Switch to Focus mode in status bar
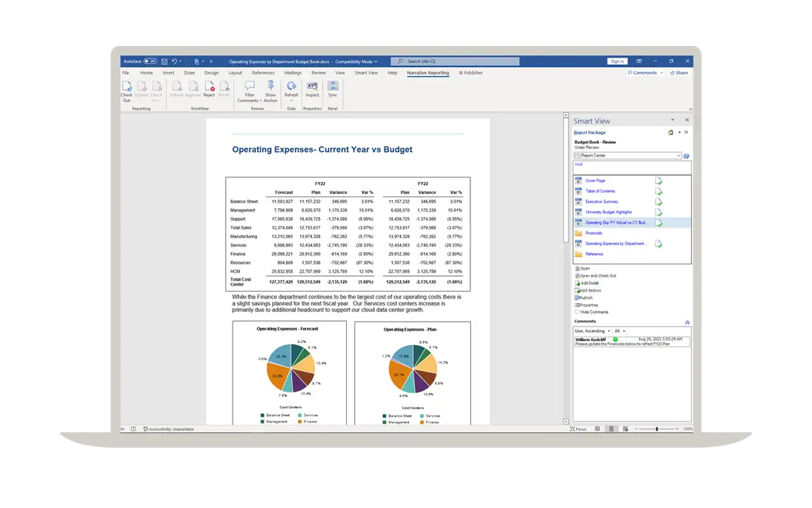Screen dimensions: 812x508 click(x=578, y=429)
